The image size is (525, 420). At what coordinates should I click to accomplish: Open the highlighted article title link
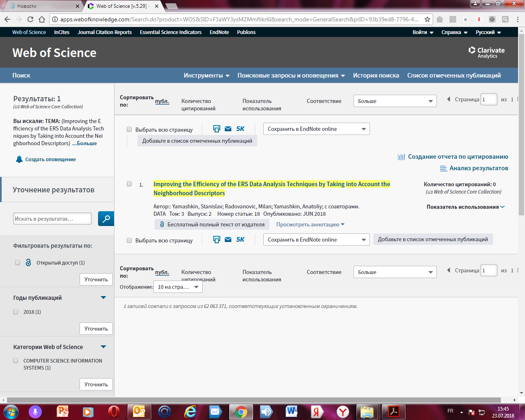(x=272, y=184)
